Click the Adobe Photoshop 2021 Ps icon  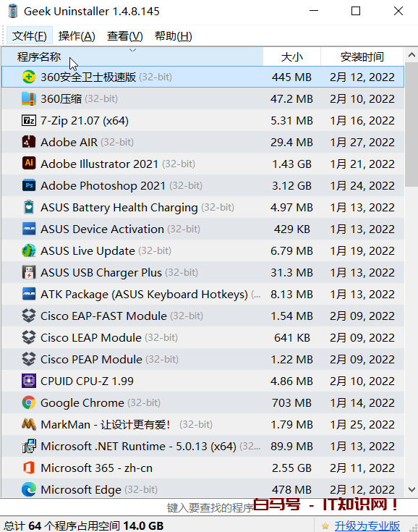29,185
